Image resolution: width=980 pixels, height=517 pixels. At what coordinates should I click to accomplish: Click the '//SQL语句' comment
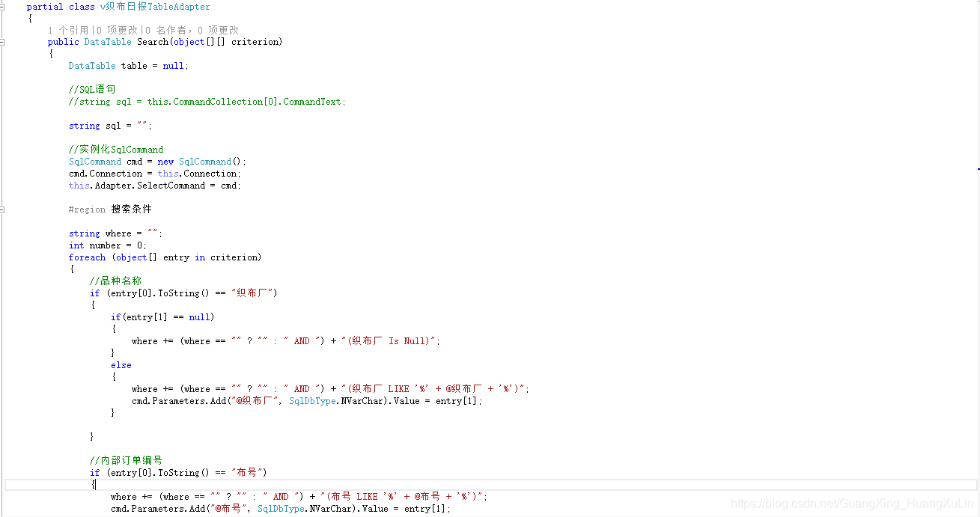click(92, 90)
